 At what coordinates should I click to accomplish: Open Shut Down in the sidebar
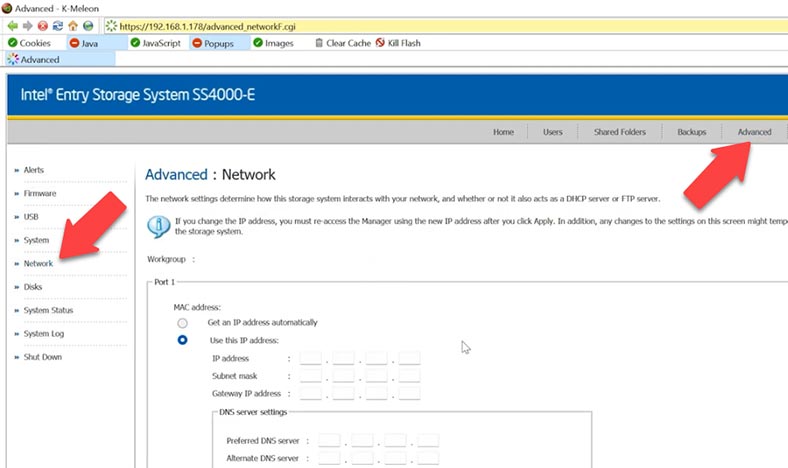[43, 357]
